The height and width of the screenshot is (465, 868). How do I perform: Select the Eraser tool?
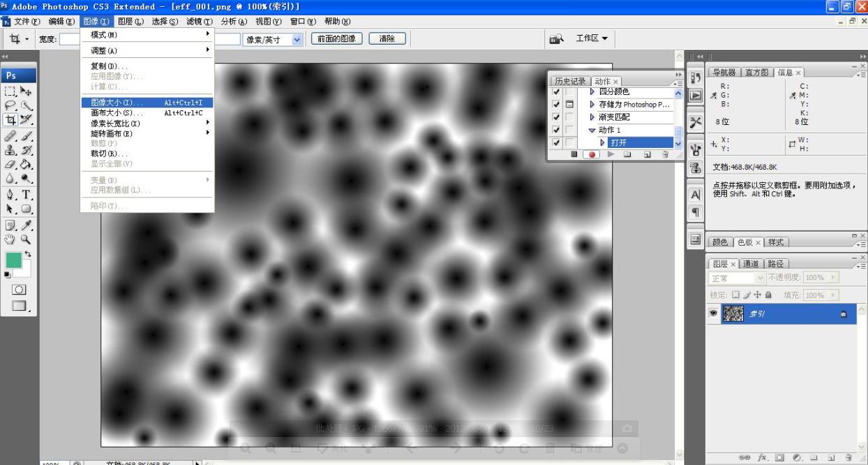click(x=10, y=165)
